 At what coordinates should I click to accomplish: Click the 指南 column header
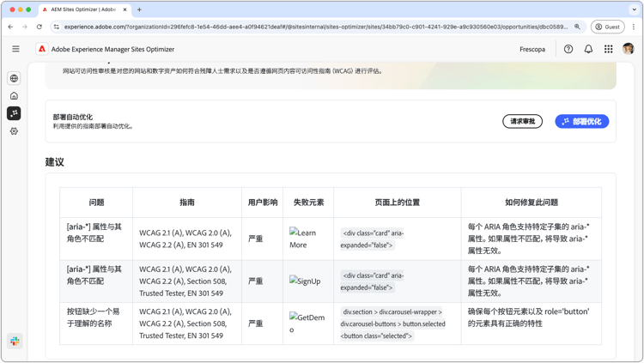(187, 203)
